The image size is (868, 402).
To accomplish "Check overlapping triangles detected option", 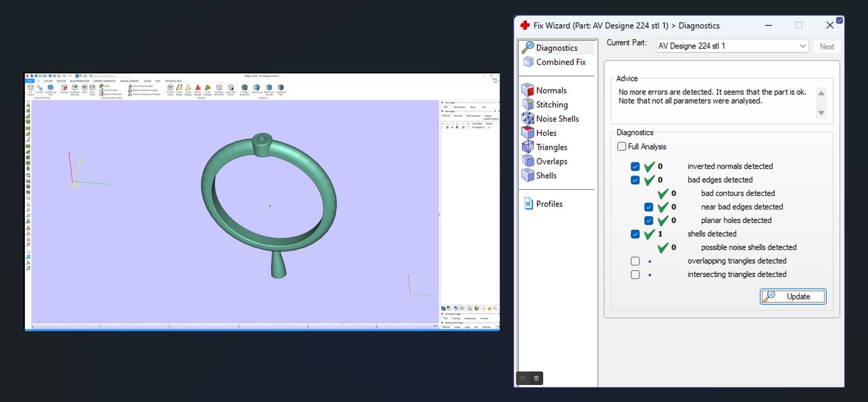I will [635, 261].
